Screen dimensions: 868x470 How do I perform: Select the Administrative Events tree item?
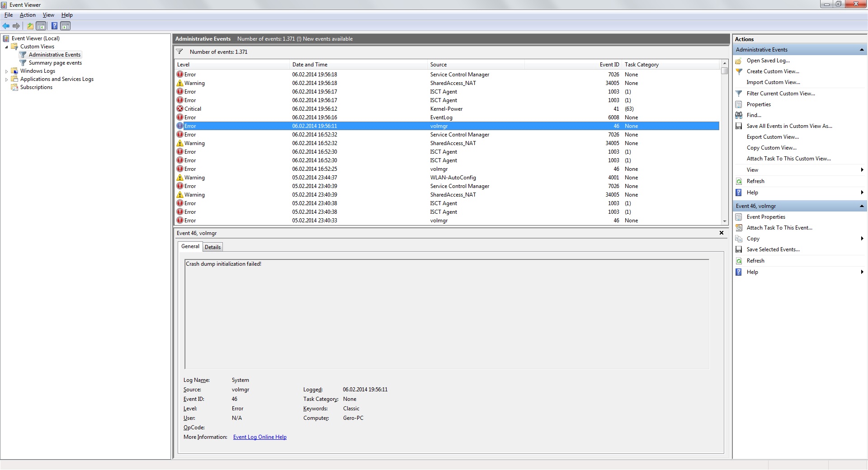click(x=55, y=55)
